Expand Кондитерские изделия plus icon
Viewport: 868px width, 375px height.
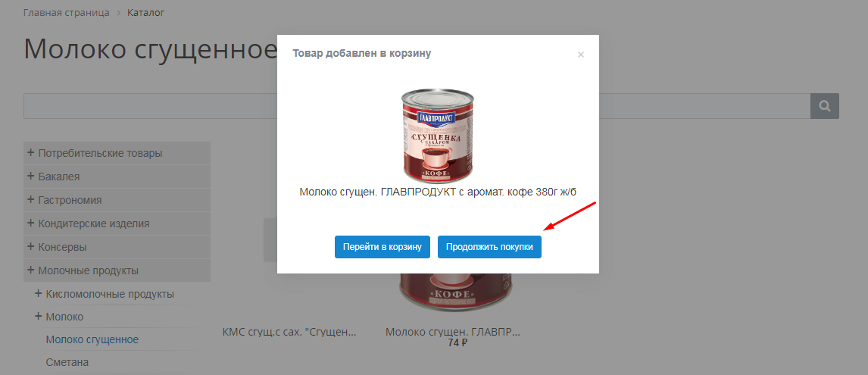30,223
